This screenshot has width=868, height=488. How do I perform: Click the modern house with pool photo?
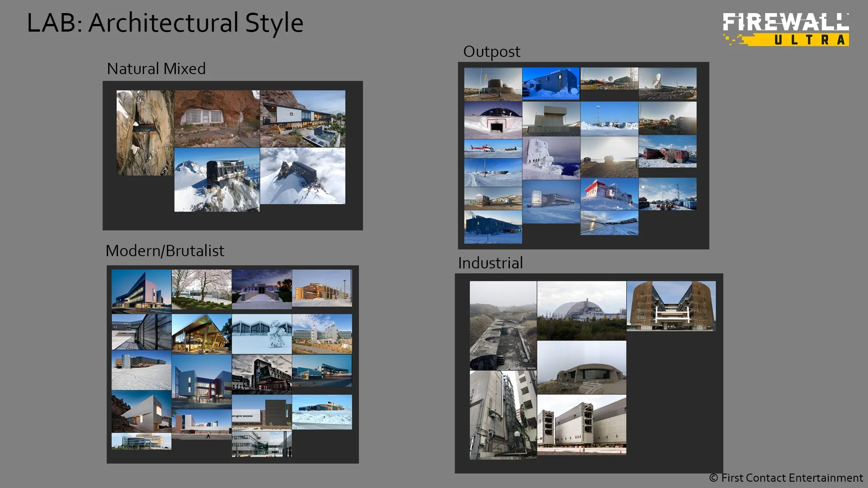click(302, 118)
